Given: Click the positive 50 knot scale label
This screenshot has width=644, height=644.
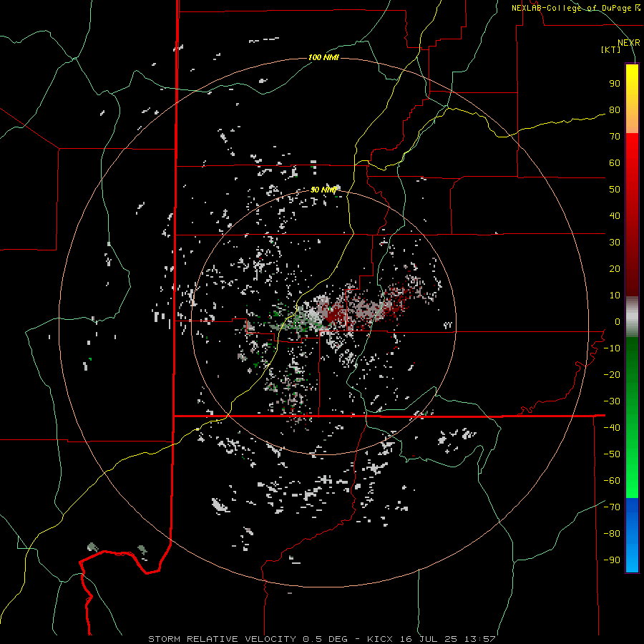Looking at the screenshot, I should tap(615, 190).
